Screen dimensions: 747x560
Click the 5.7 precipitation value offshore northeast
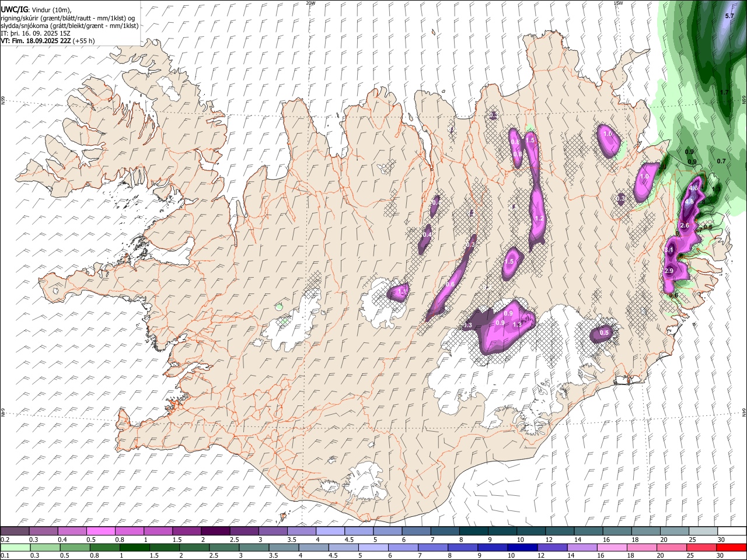tap(729, 16)
